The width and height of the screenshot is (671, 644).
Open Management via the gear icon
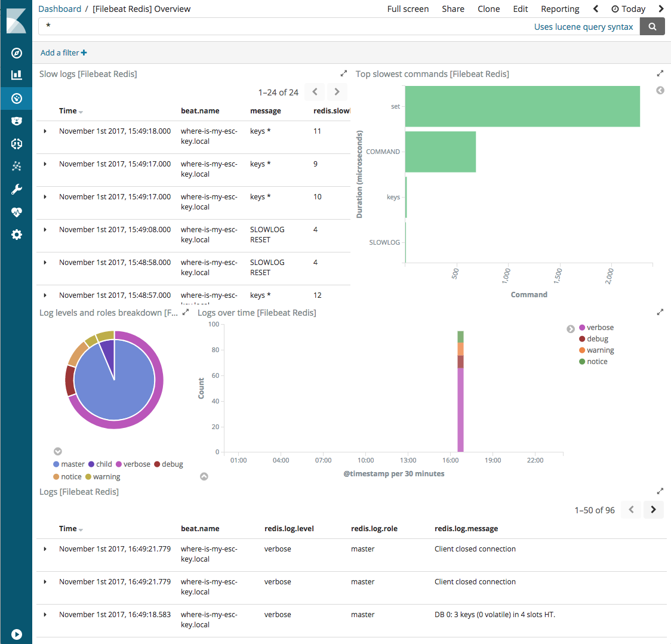16,235
